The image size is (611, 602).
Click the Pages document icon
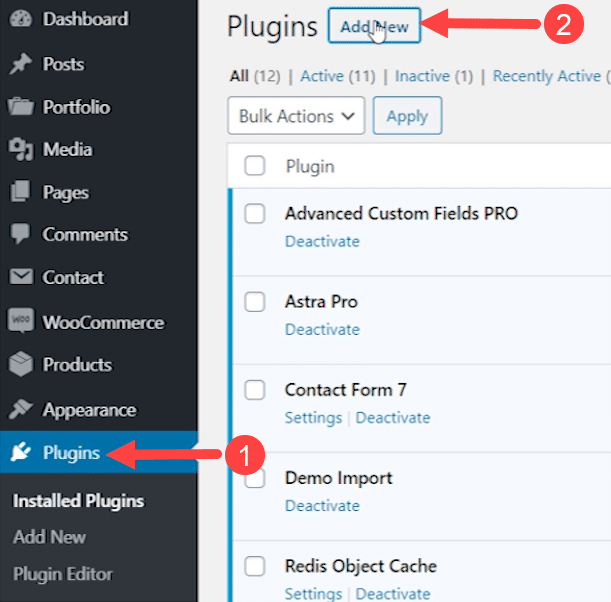(20, 192)
